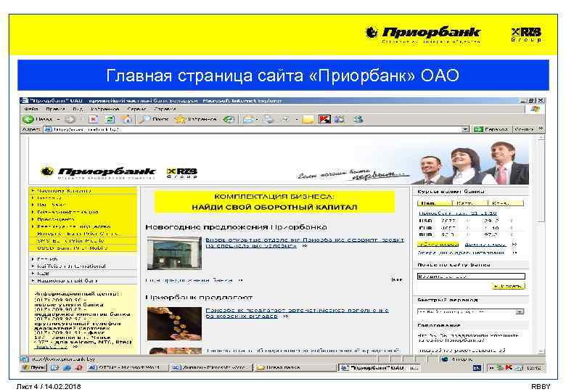Expand the Raiffeisen International sidebar item
The image size is (566, 392).
click(83, 266)
